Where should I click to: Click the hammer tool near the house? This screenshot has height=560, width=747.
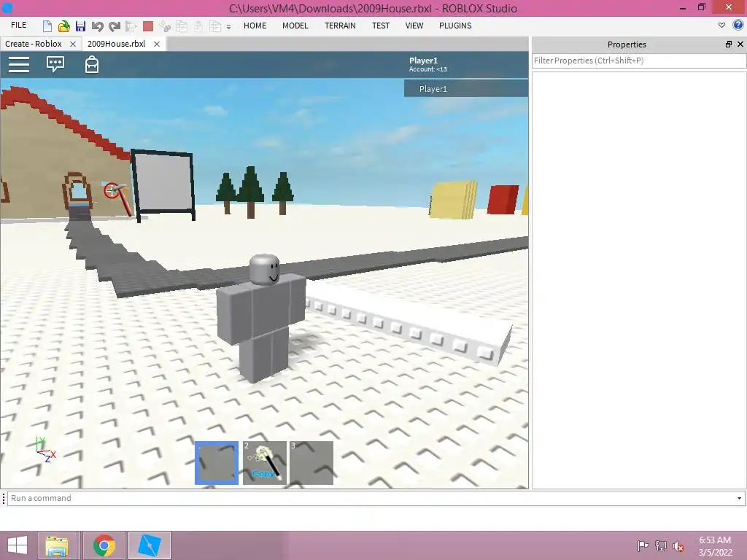(x=117, y=198)
